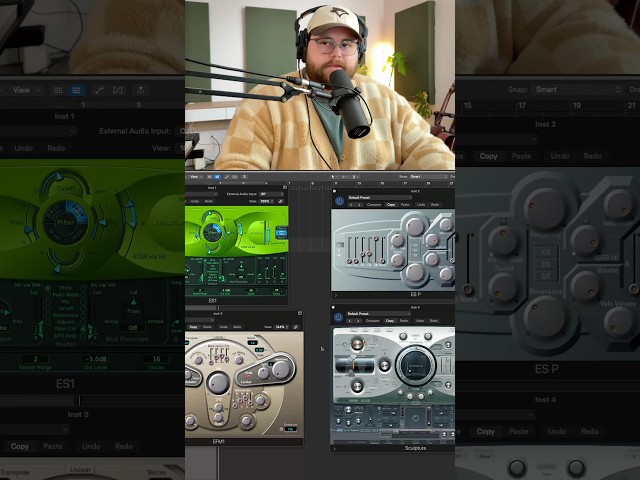Expand the disclosure triangle below Sculpture

(x=334, y=449)
